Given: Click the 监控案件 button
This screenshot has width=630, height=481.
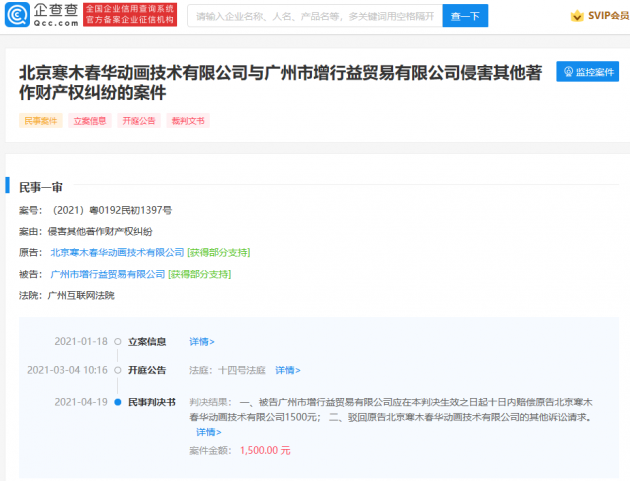Looking at the screenshot, I should tap(587, 73).
